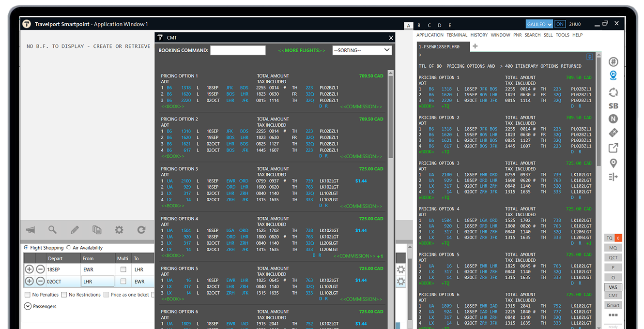Click the Booking Command input field

pyautogui.click(x=238, y=50)
